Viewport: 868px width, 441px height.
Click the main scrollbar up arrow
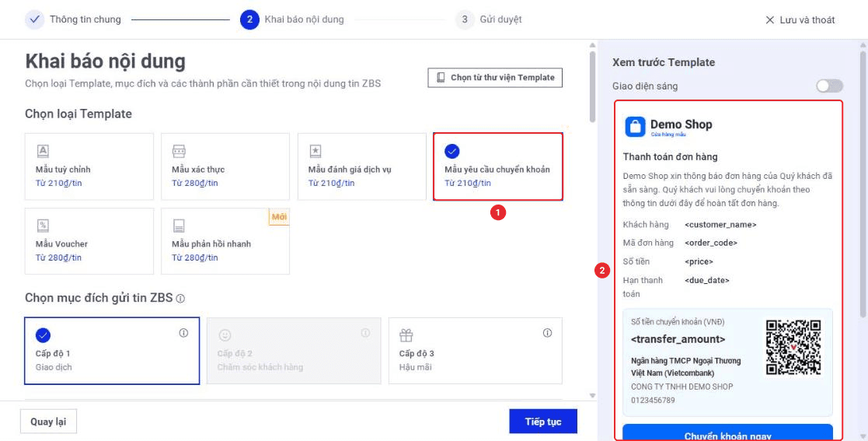(592, 45)
